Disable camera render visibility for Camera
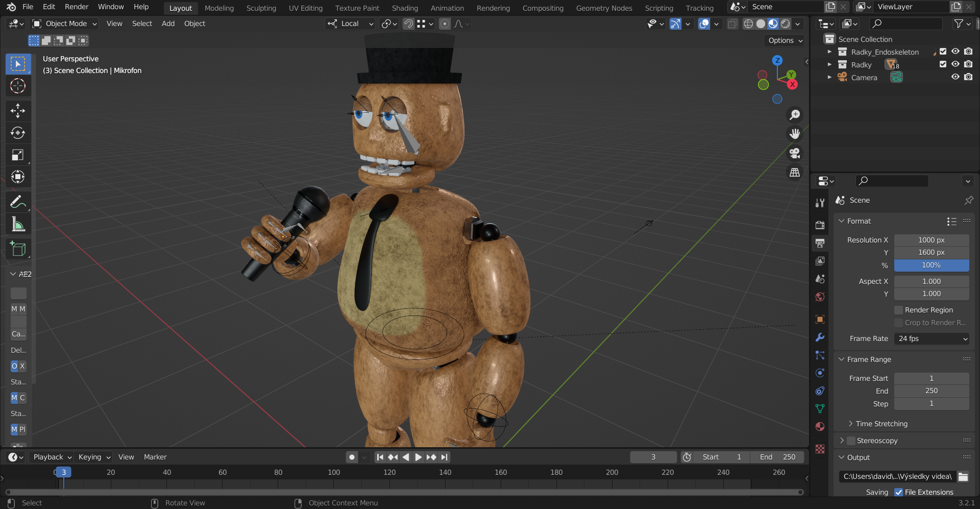This screenshot has width=980, height=509. [x=968, y=77]
